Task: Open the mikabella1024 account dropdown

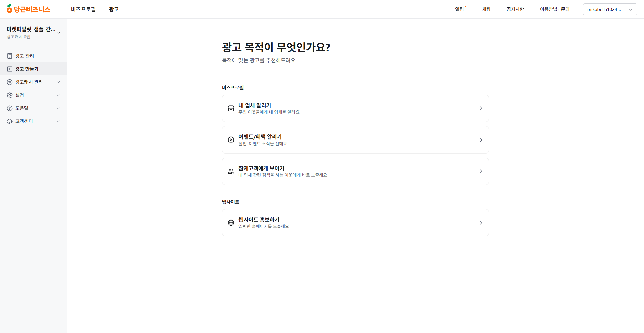Action: (x=610, y=9)
